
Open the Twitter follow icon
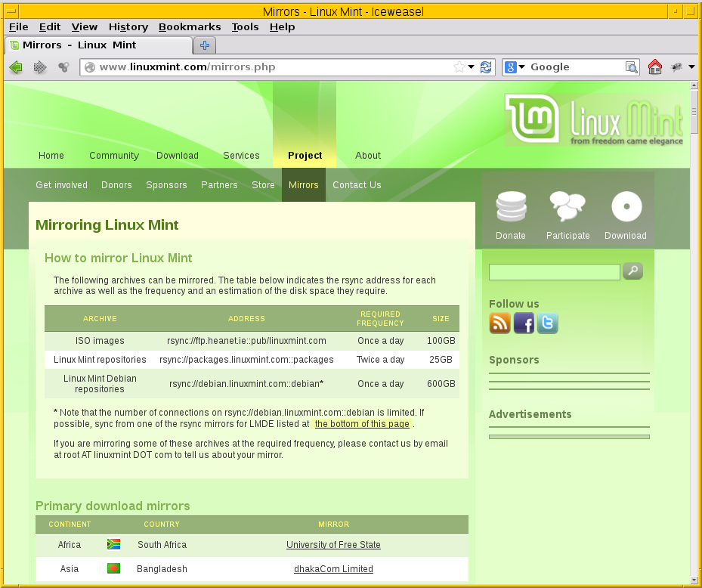pyautogui.click(x=547, y=323)
